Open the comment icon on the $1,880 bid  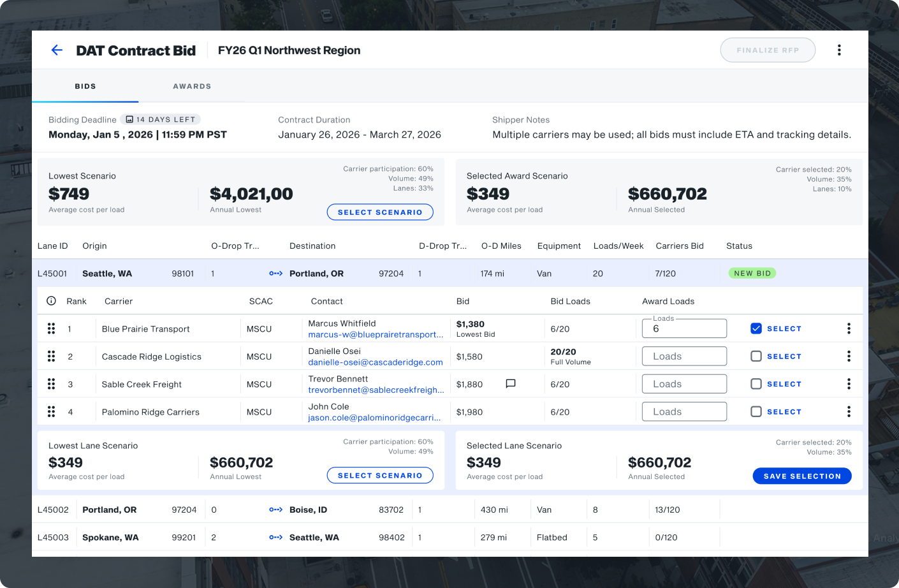tap(511, 384)
